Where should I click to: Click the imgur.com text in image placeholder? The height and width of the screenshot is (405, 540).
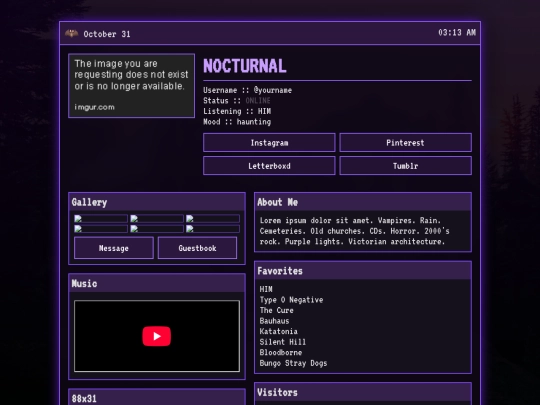[x=94, y=107]
